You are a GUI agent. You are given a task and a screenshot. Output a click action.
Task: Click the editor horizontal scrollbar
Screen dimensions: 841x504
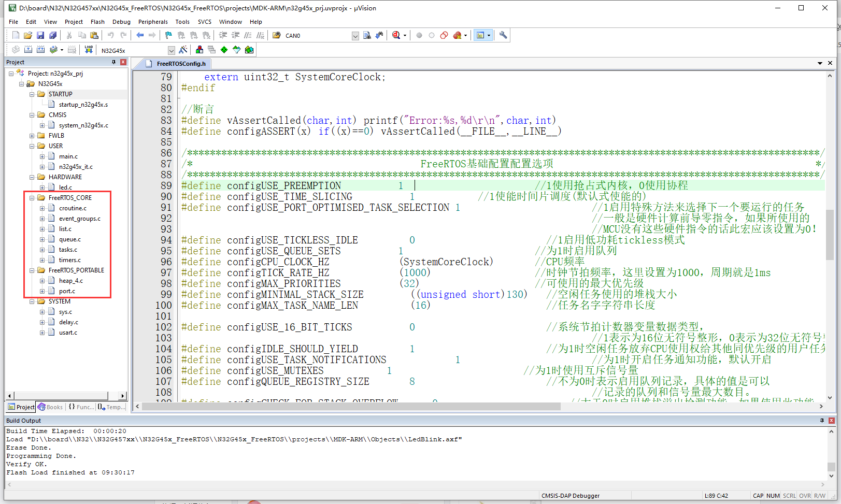click(x=351, y=407)
